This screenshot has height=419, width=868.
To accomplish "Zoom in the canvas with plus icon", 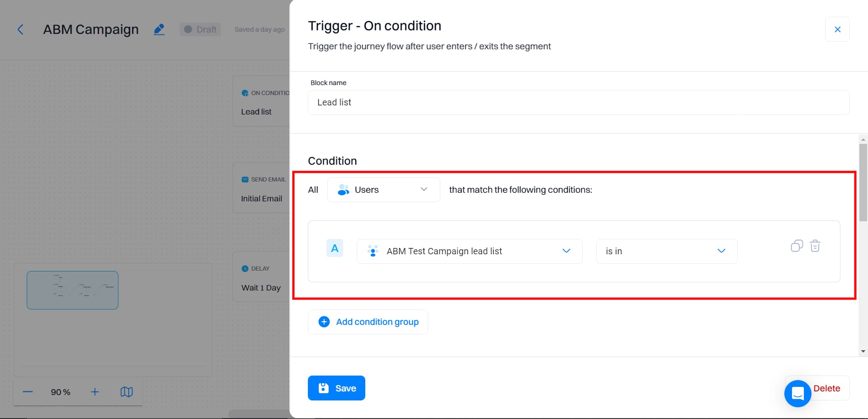I will (x=94, y=392).
